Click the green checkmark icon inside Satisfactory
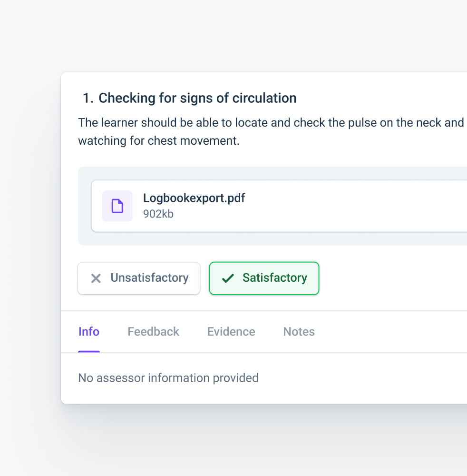The image size is (467, 476). click(228, 278)
